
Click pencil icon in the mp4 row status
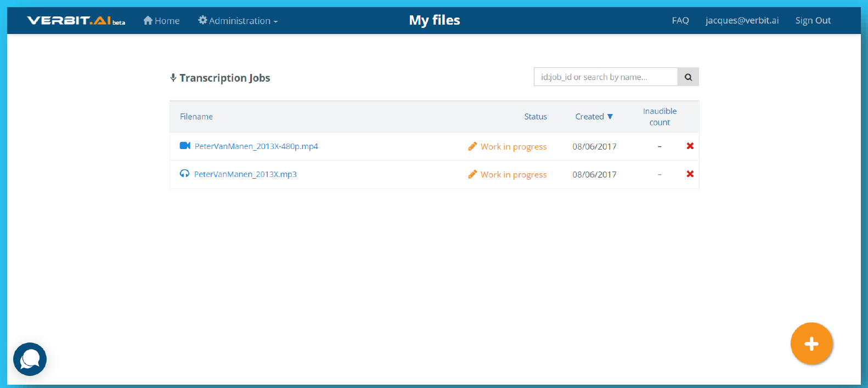point(472,146)
